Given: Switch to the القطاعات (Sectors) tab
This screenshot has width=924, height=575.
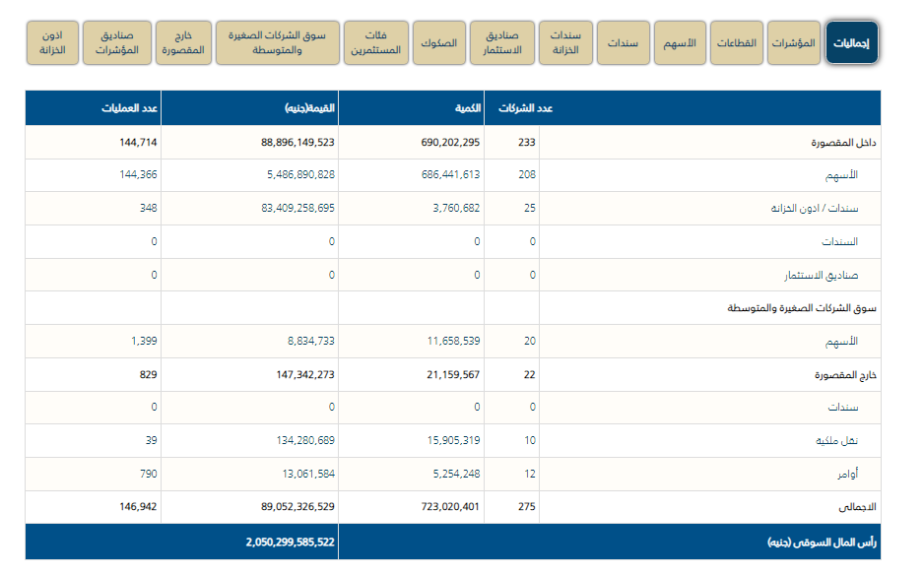Looking at the screenshot, I should pos(737,42).
